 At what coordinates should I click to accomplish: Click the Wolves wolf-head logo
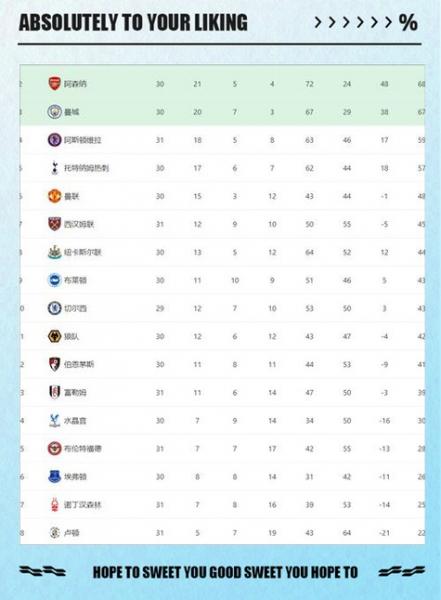[x=54, y=336]
